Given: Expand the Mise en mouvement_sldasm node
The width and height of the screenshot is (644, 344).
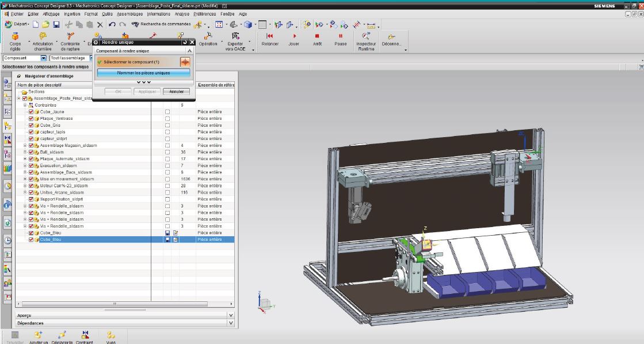Looking at the screenshot, I should pyautogui.click(x=25, y=179).
